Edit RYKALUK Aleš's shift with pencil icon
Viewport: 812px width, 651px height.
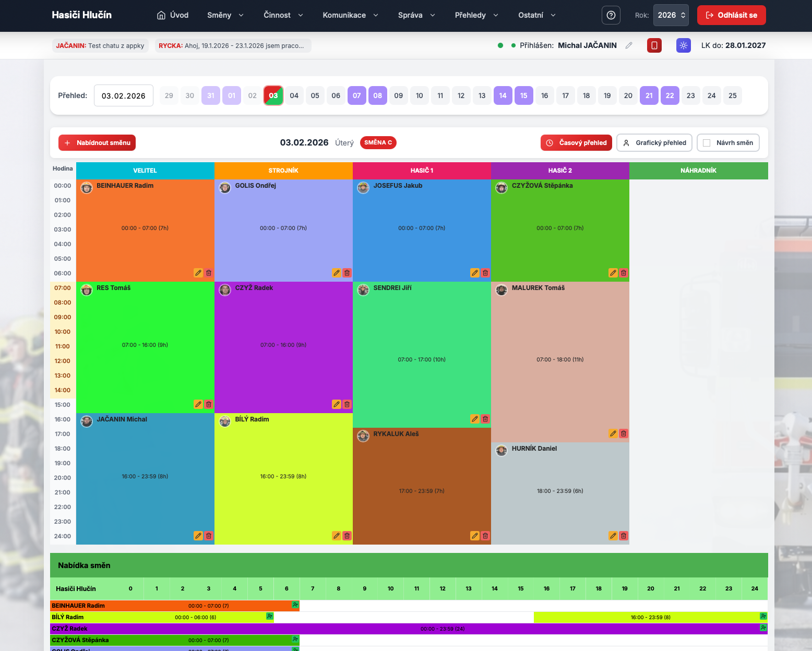(x=475, y=536)
